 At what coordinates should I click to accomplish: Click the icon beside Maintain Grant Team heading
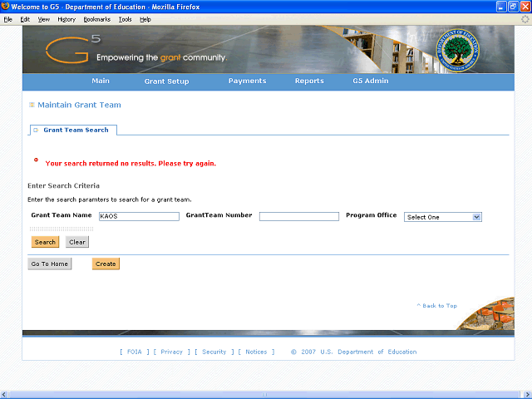pos(32,105)
